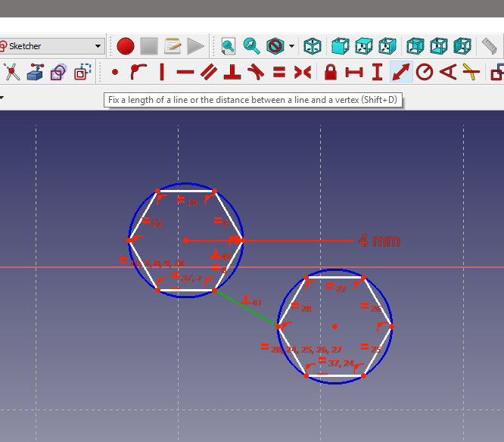Select the trim edge tool
This screenshot has width=504, height=442.
coord(11,72)
